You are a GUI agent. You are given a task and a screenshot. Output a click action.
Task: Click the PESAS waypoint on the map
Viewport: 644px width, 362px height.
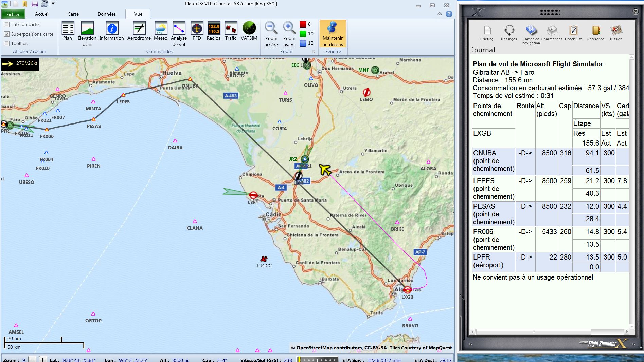[x=93, y=119]
